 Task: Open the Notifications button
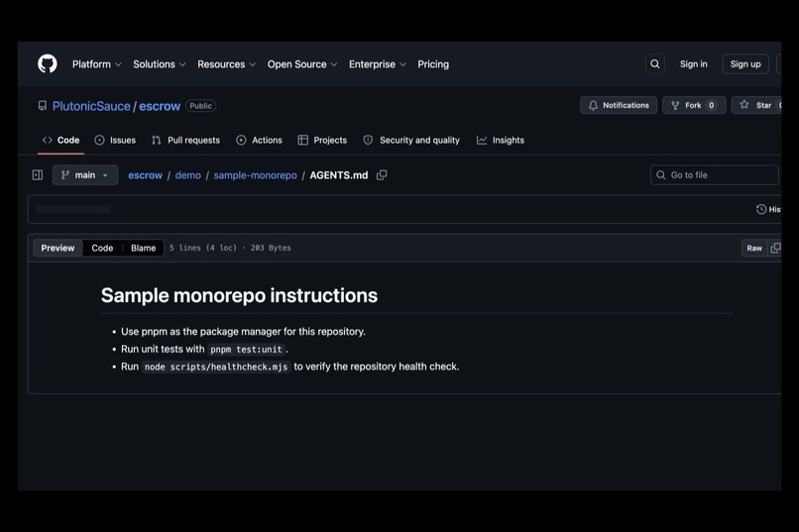tap(619, 105)
